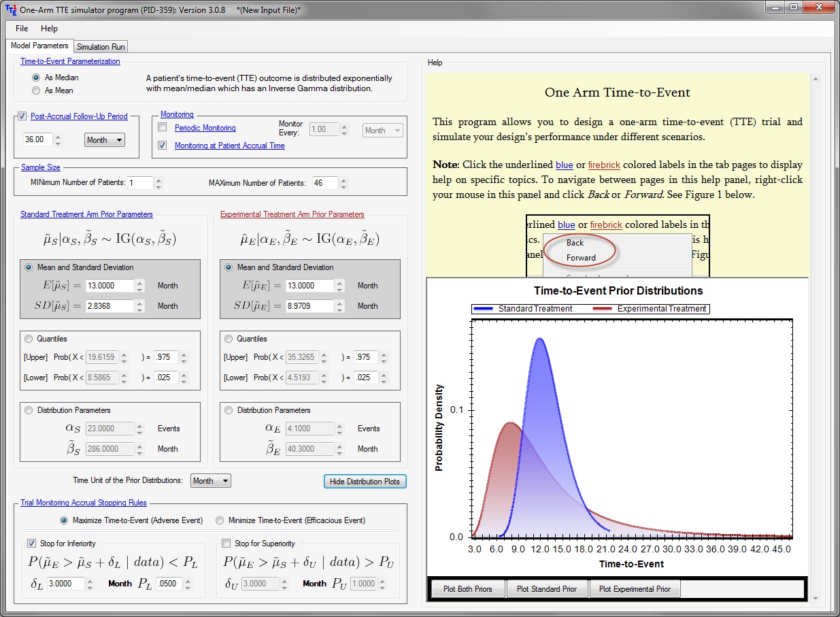The width and height of the screenshot is (840, 617).
Task: Open the File menu
Action: tap(20, 29)
